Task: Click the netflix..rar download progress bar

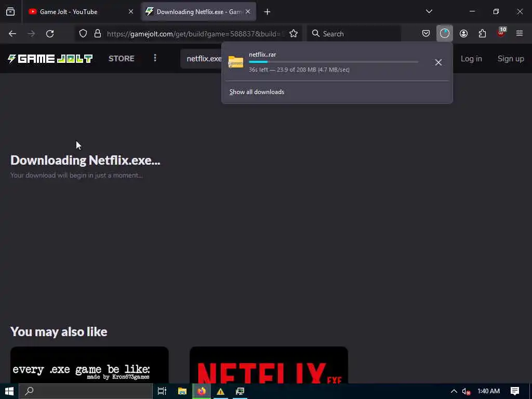Action: 334,62
